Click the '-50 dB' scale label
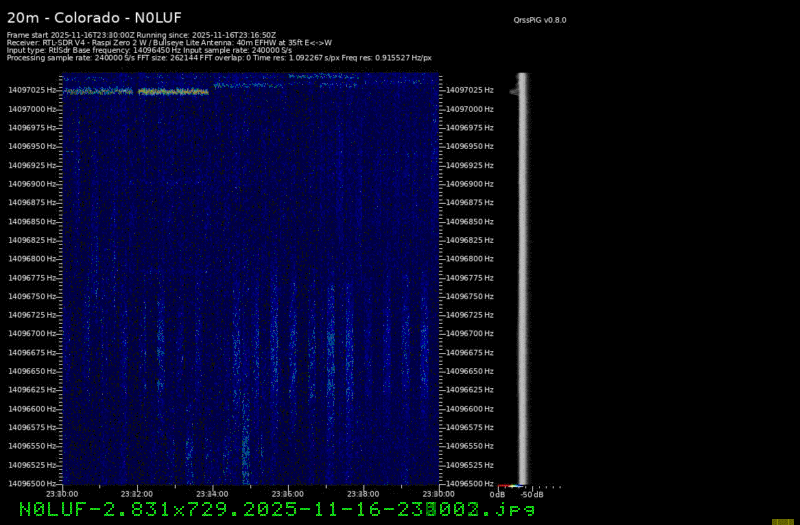 pyautogui.click(x=532, y=495)
